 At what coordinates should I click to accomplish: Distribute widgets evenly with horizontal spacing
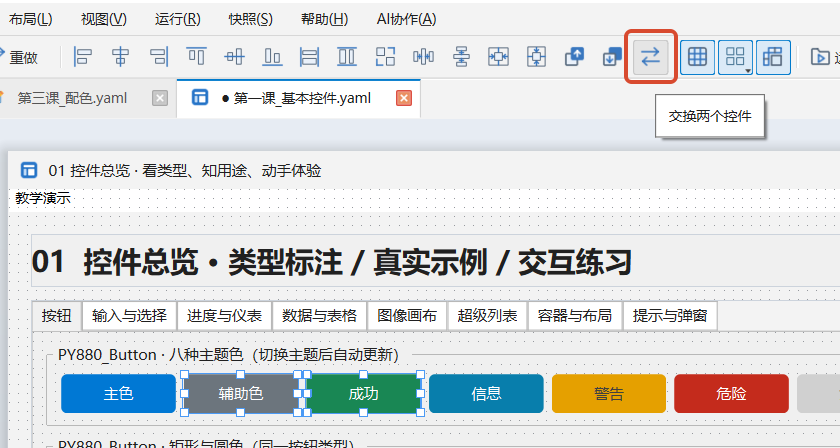(x=423, y=56)
